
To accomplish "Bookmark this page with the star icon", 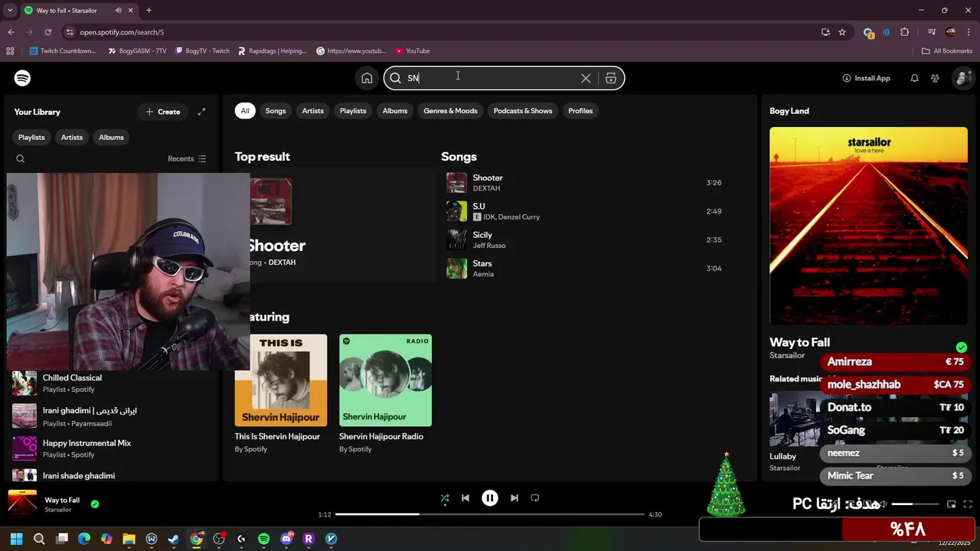I will pos(842,32).
